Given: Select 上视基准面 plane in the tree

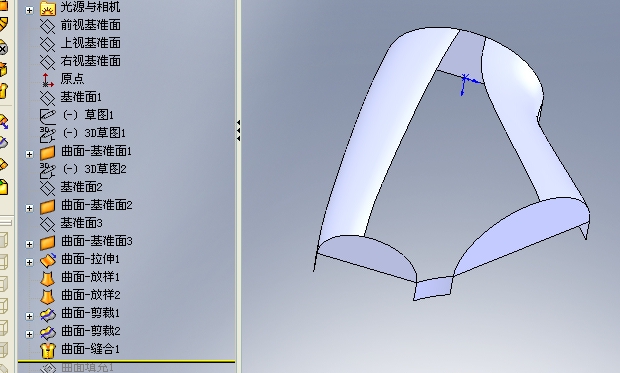Looking at the screenshot, I should [91, 43].
